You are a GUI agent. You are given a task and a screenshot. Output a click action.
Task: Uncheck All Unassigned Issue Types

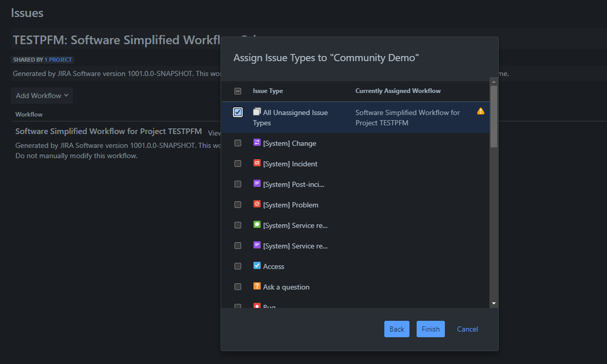237,112
